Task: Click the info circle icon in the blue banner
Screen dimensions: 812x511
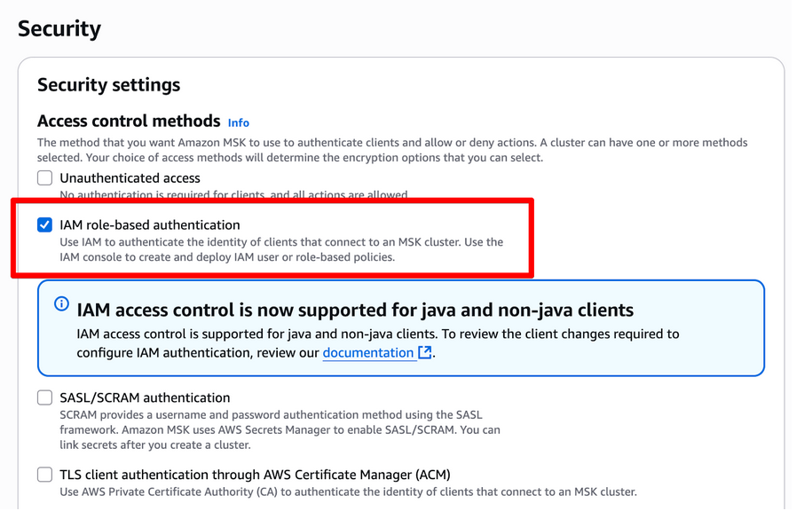Action: (61, 304)
